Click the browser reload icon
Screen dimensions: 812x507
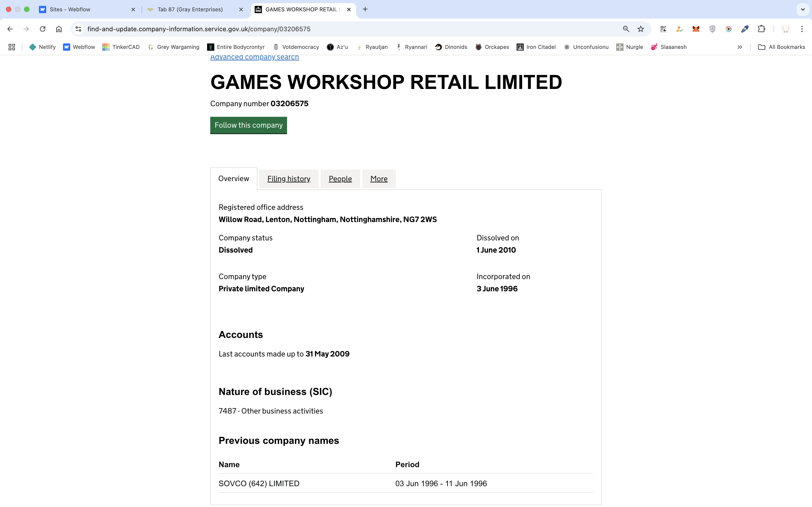[43, 29]
